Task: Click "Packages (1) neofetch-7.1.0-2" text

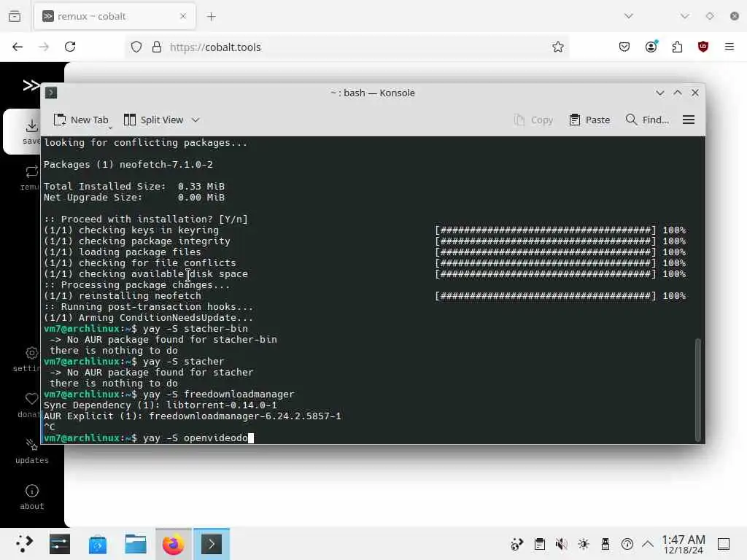Action: click(128, 164)
